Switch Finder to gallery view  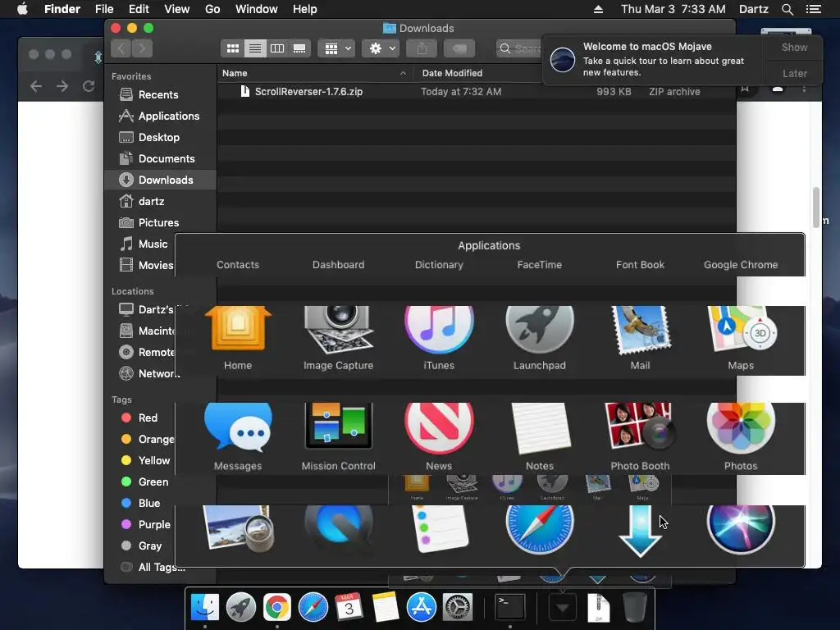[x=299, y=48]
